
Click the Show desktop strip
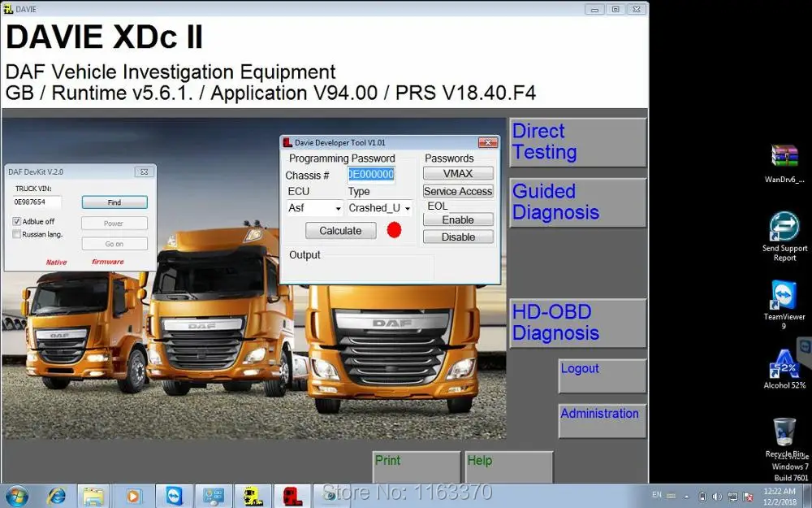809,496
